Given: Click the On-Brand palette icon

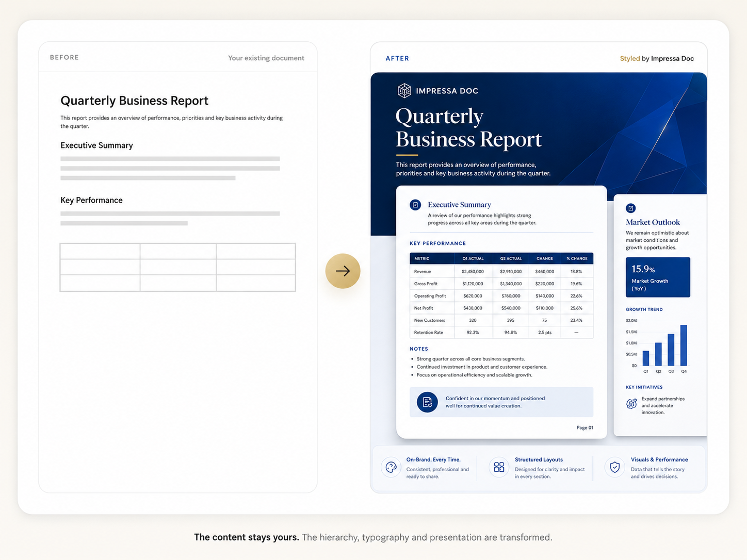Looking at the screenshot, I should point(391,467).
